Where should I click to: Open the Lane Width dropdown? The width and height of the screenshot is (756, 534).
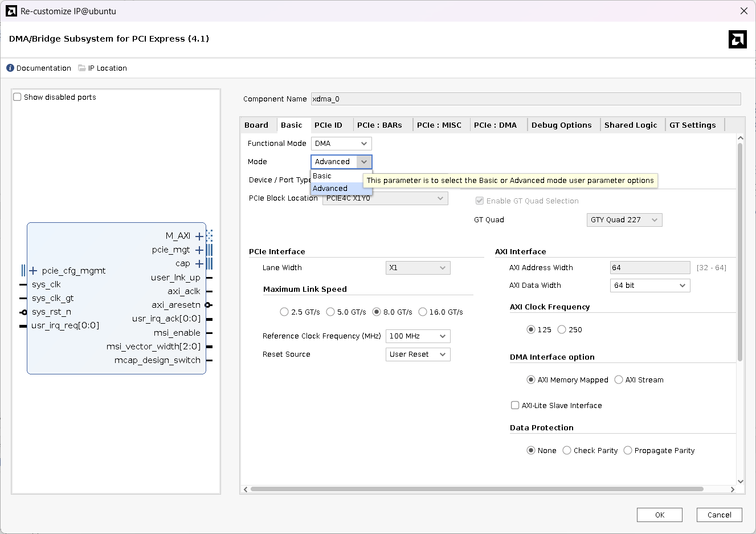[418, 268]
